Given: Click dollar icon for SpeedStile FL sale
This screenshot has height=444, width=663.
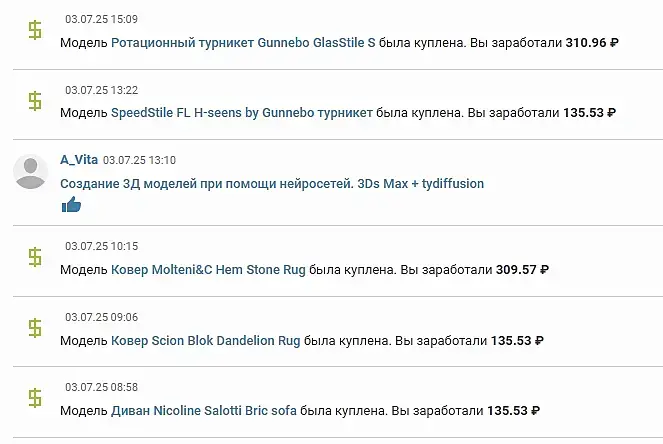Looking at the screenshot, I should pyautogui.click(x=35, y=100).
